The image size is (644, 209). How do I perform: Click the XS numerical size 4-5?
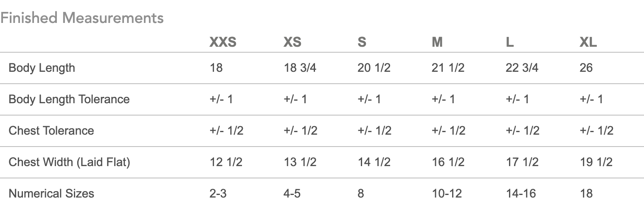tap(292, 194)
